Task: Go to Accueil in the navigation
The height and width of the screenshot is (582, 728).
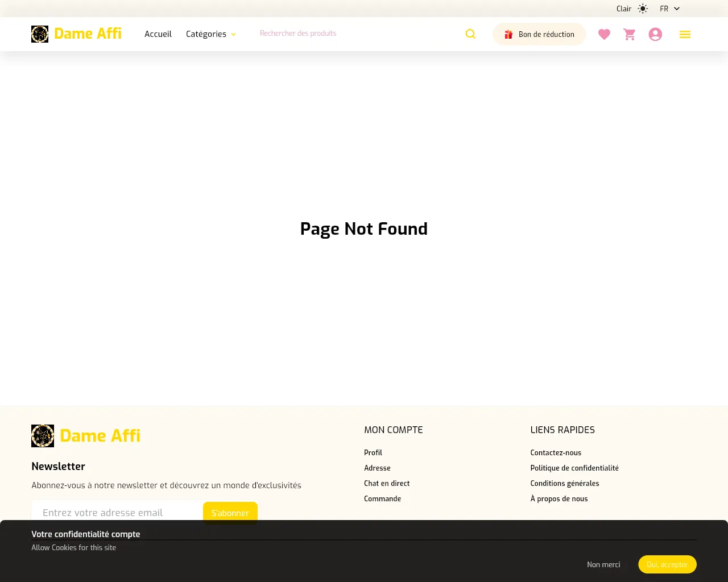Action: coord(158,34)
